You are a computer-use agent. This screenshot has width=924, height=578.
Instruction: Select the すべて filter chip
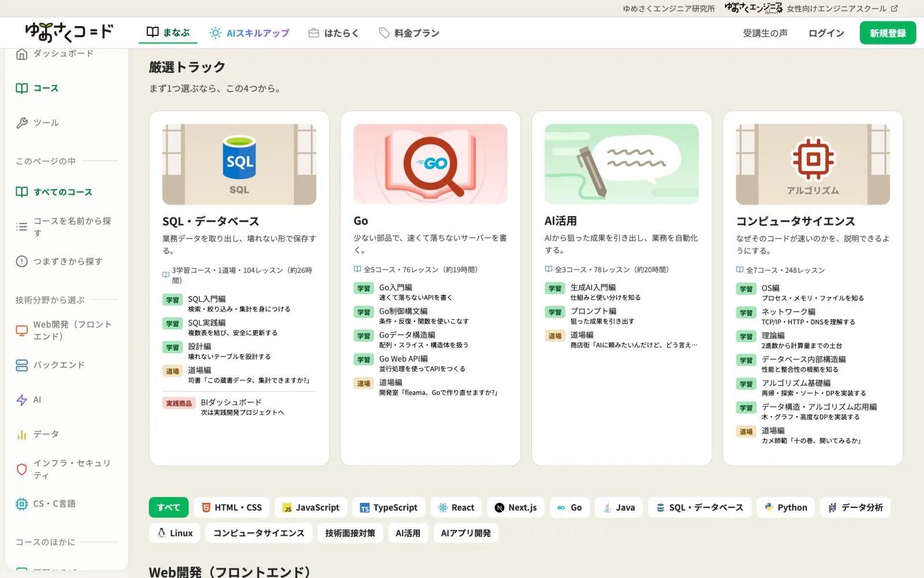pos(169,507)
